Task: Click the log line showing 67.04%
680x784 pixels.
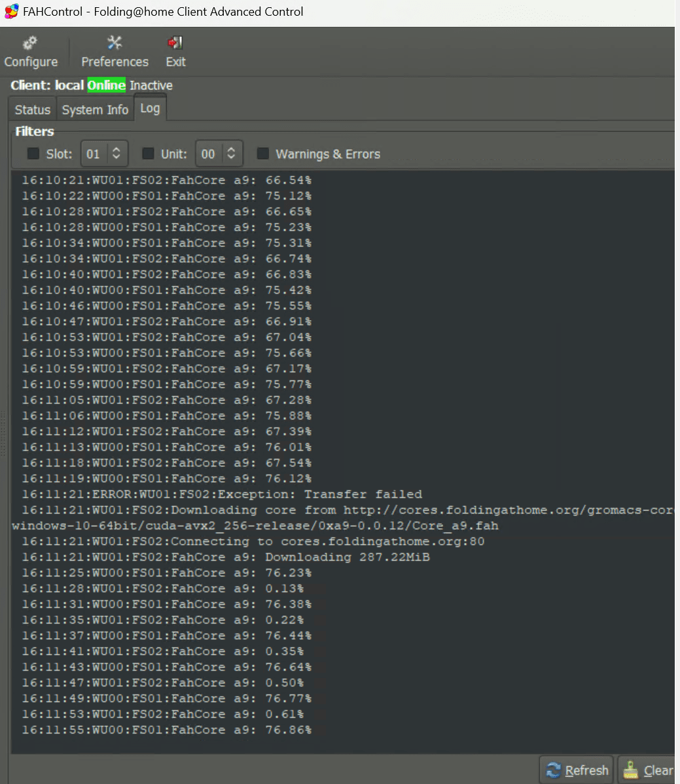Action: (x=166, y=337)
